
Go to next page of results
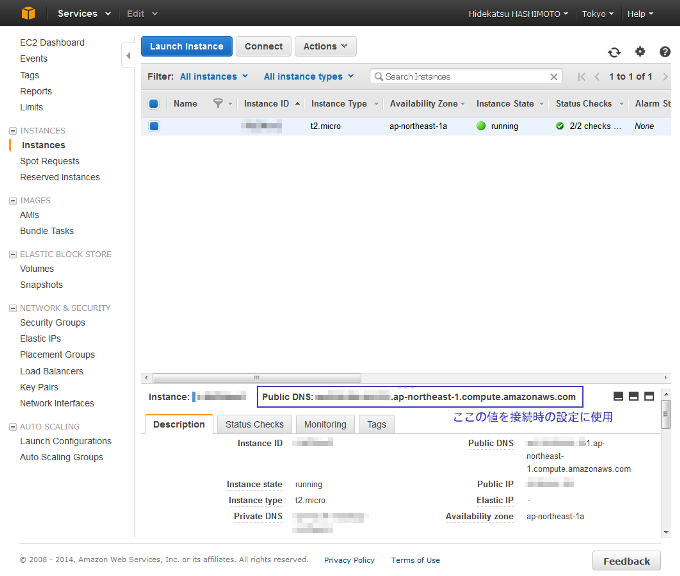665,77
